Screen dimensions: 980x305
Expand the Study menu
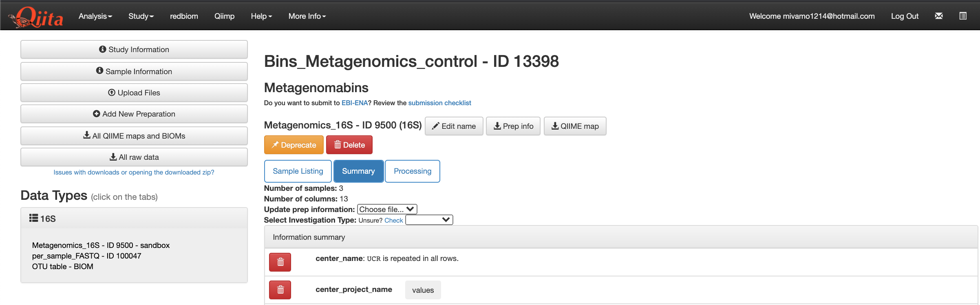(141, 16)
